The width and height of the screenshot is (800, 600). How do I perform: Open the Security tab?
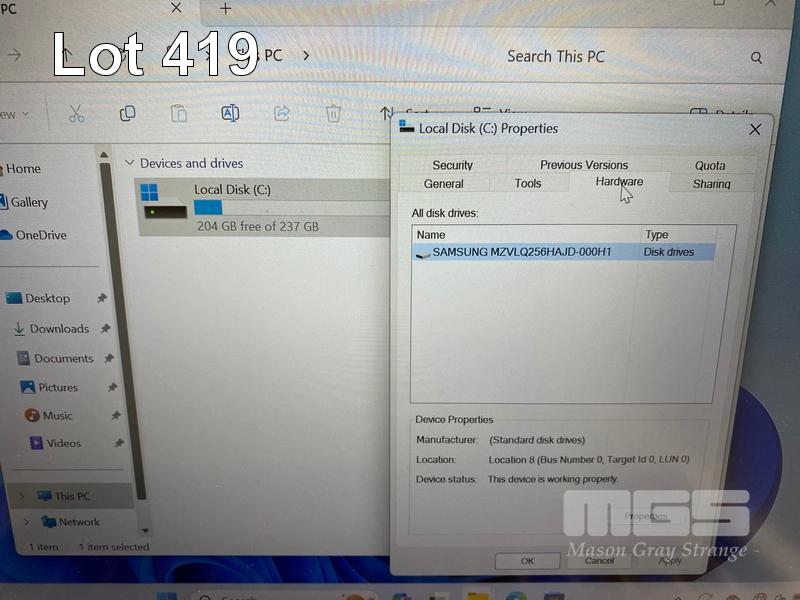pos(452,165)
